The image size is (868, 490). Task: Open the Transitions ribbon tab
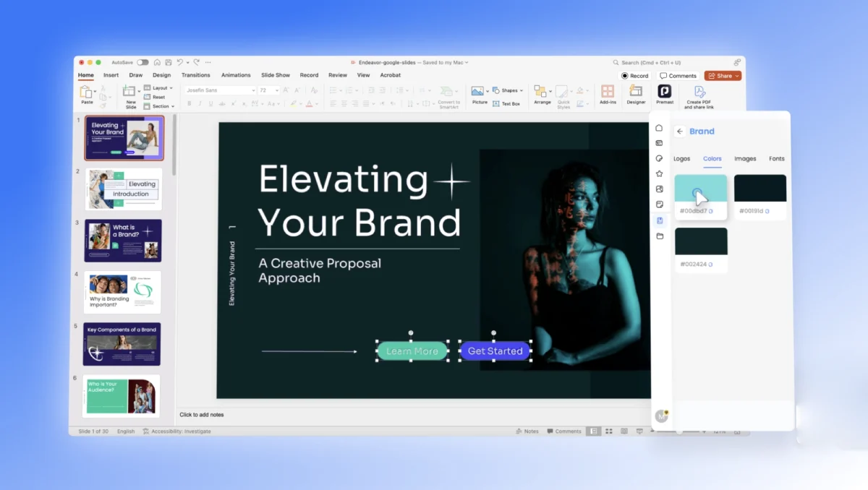coord(195,75)
